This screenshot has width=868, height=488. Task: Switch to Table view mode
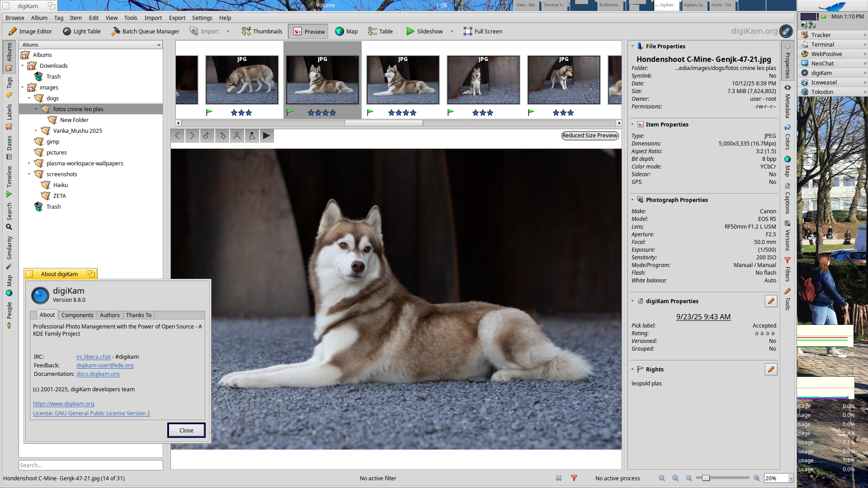pyautogui.click(x=380, y=31)
